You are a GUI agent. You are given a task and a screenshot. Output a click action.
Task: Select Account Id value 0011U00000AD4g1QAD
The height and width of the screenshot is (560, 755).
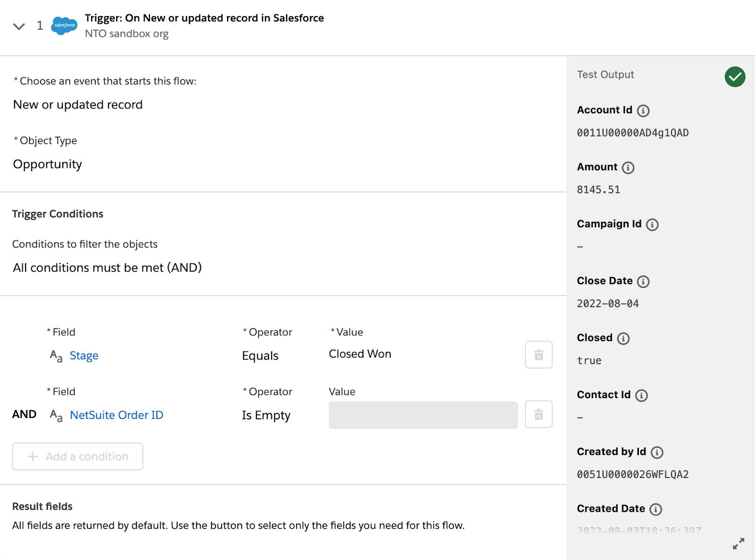click(633, 133)
